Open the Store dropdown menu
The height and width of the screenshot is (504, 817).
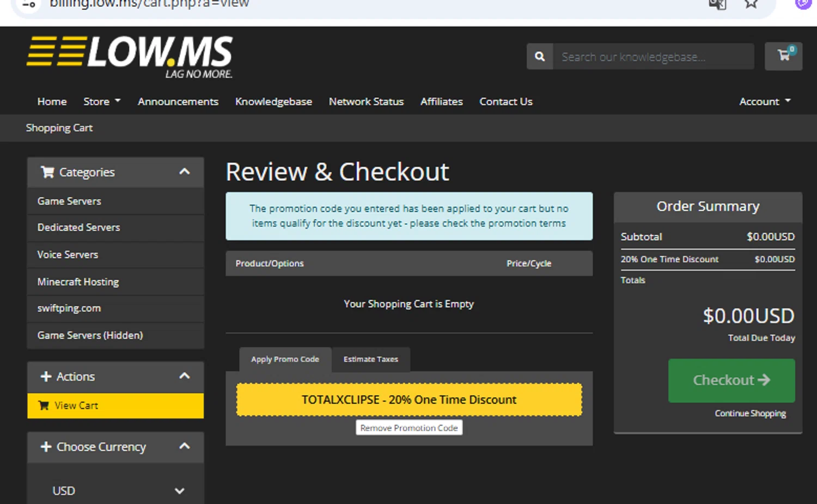point(102,102)
